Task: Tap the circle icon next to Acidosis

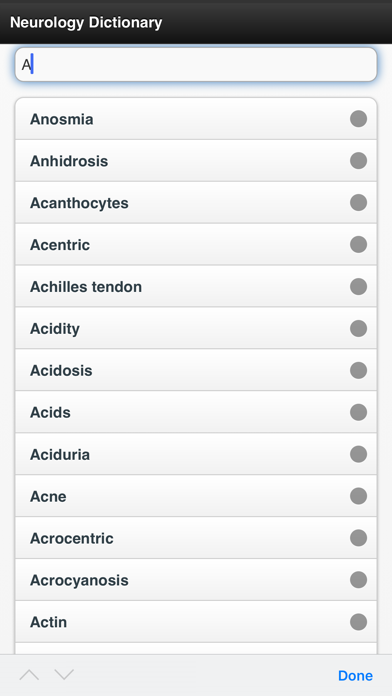Action: [358, 370]
